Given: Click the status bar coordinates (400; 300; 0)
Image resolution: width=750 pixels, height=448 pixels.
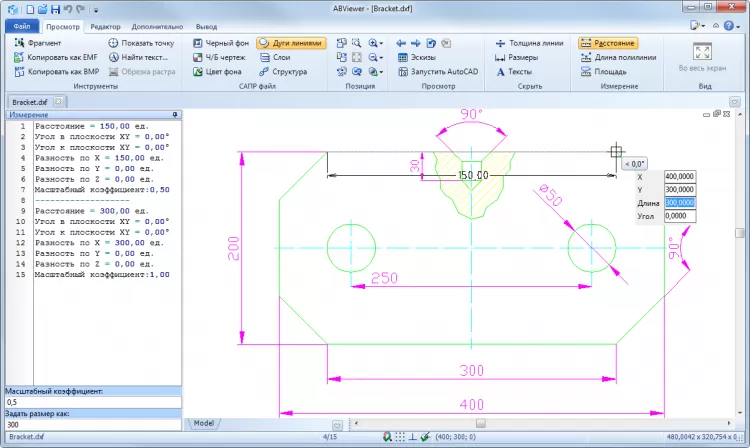Looking at the screenshot, I should pos(455,437).
